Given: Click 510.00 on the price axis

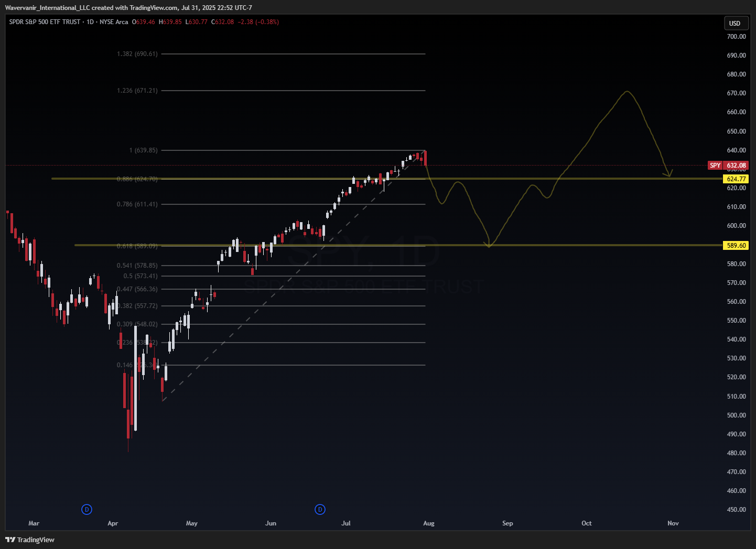Looking at the screenshot, I should 736,397.
